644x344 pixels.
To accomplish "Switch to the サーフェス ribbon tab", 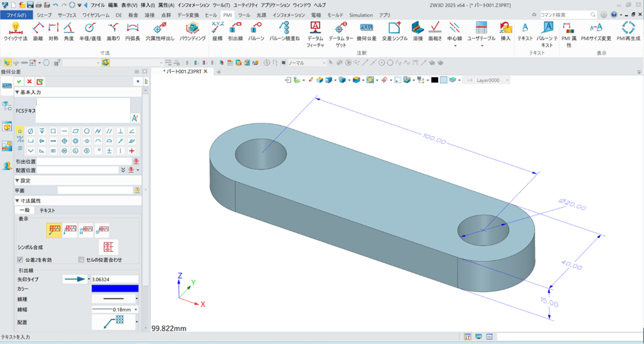I will (67, 15).
